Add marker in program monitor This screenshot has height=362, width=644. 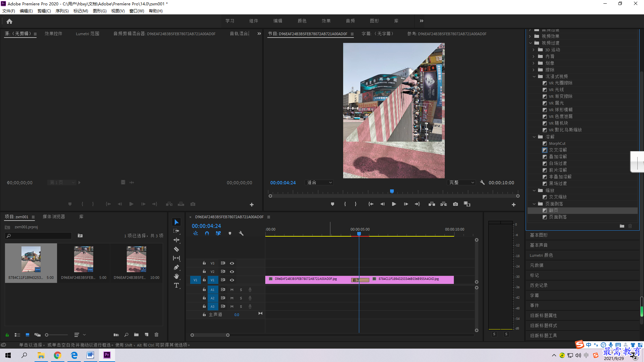click(332, 204)
